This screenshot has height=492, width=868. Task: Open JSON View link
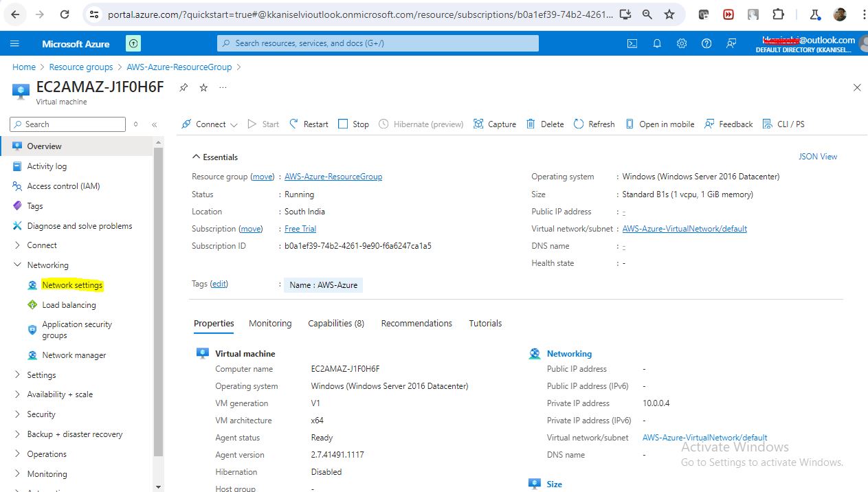817,157
